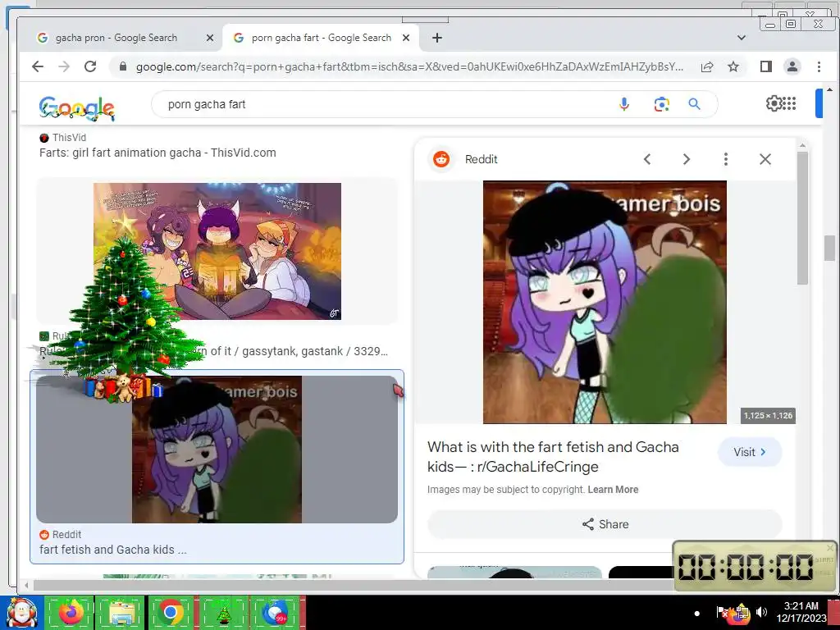Open Chrome's three-dot menu
840x630 pixels.
click(x=819, y=66)
